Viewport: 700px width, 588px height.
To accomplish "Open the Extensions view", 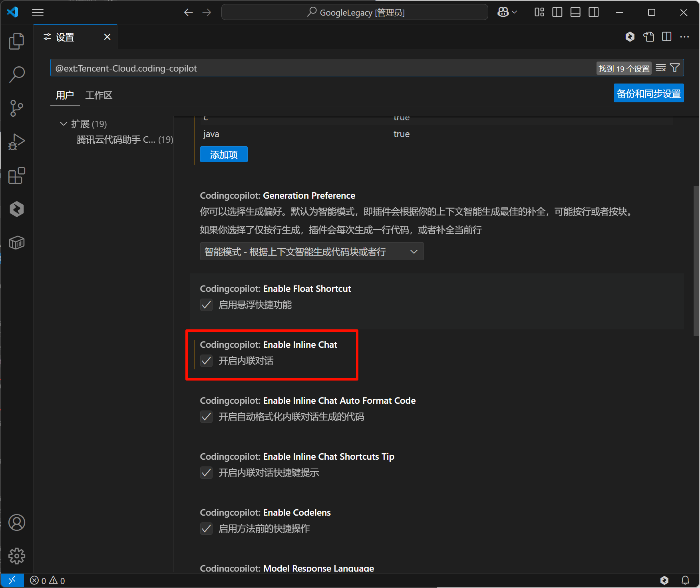I will click(16, 175).
